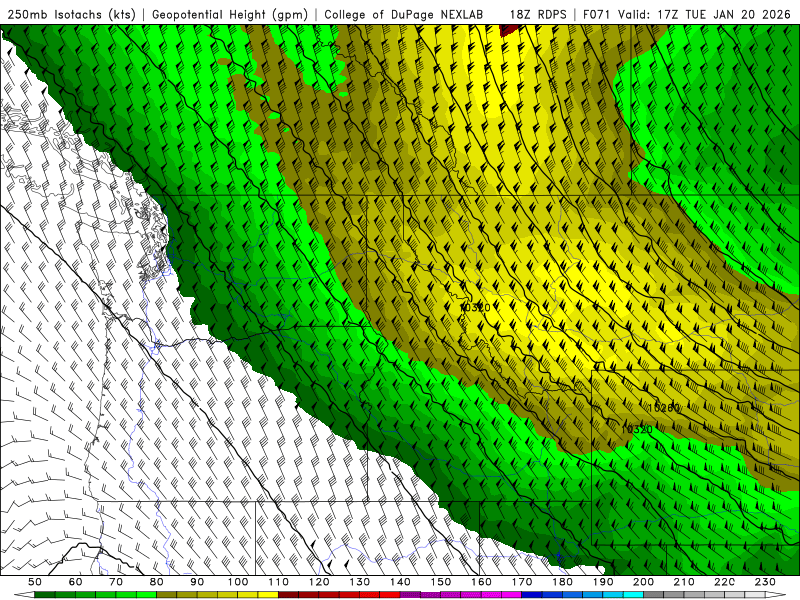The height and width of the screenshot is (600, 800).
Task: Click the dark red wind maximum on the map
Action: point(510,30)
